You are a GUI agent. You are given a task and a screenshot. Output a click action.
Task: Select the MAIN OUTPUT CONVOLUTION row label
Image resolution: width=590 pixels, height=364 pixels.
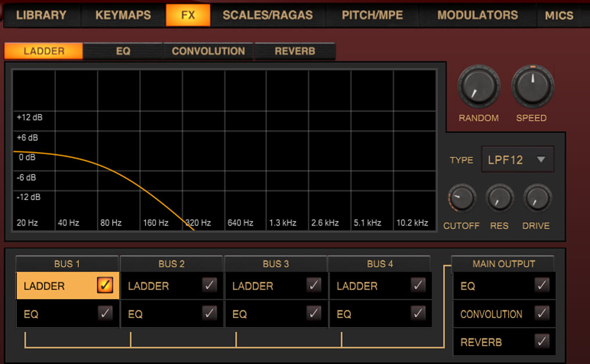coord(491,314)
